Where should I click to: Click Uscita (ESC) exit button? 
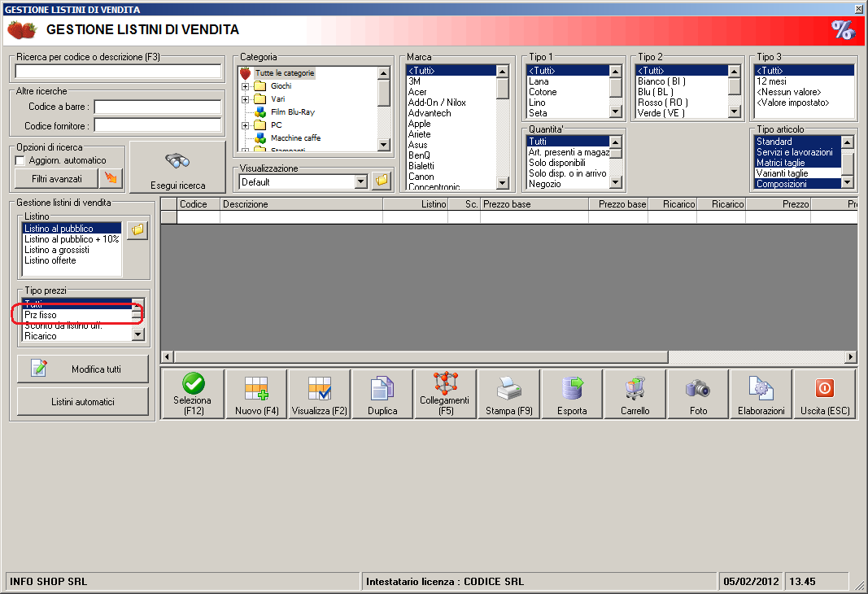coord(825,394)
